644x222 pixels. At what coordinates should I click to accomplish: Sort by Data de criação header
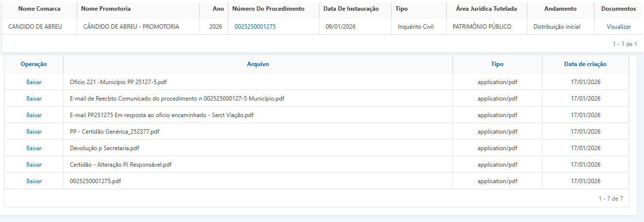pyautogui.click(x=585, y=64)
